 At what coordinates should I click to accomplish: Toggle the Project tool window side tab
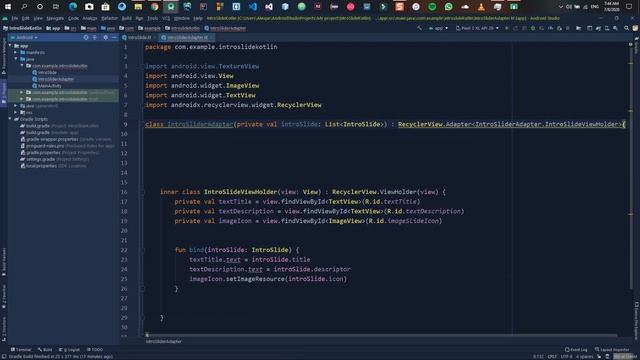pyautogui.click(x=4, y=93)
